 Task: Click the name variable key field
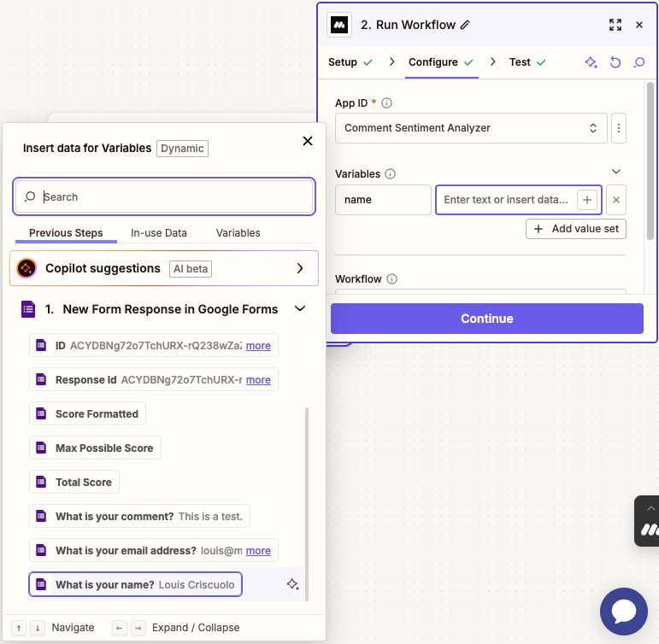(x=383, y=200)
